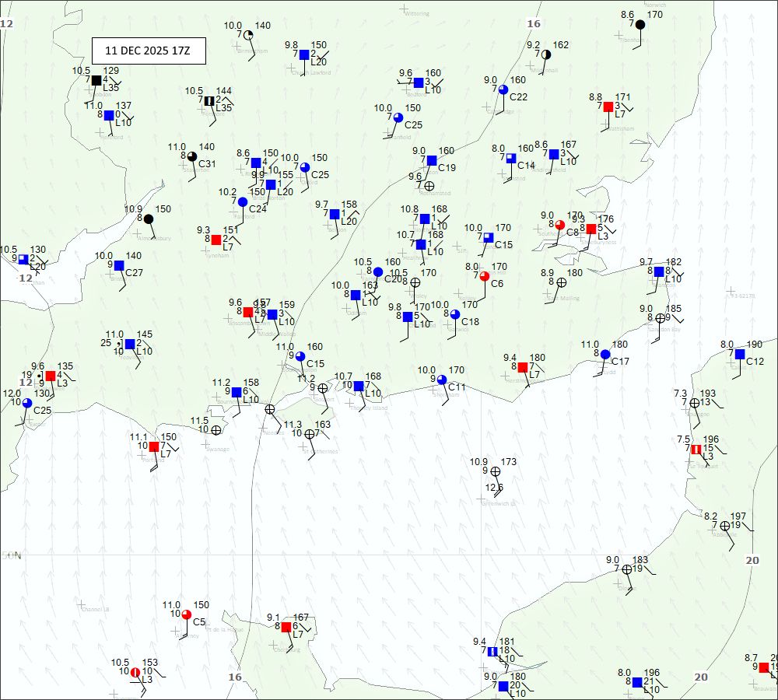Click the C22 value near Cambridge
The height and width of the screenshot is (700, 778).
(518, 96)
